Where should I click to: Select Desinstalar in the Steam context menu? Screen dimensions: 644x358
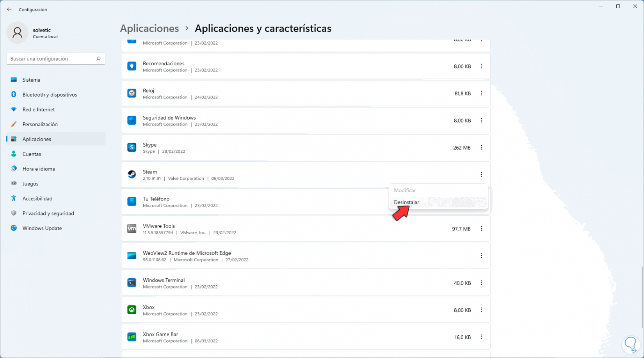[438, 202]
